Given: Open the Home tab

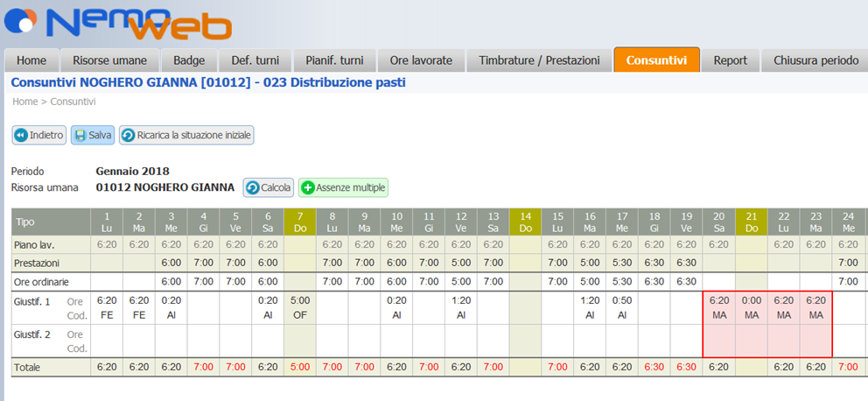Looking at the screenshot, I should coord(31,60).
